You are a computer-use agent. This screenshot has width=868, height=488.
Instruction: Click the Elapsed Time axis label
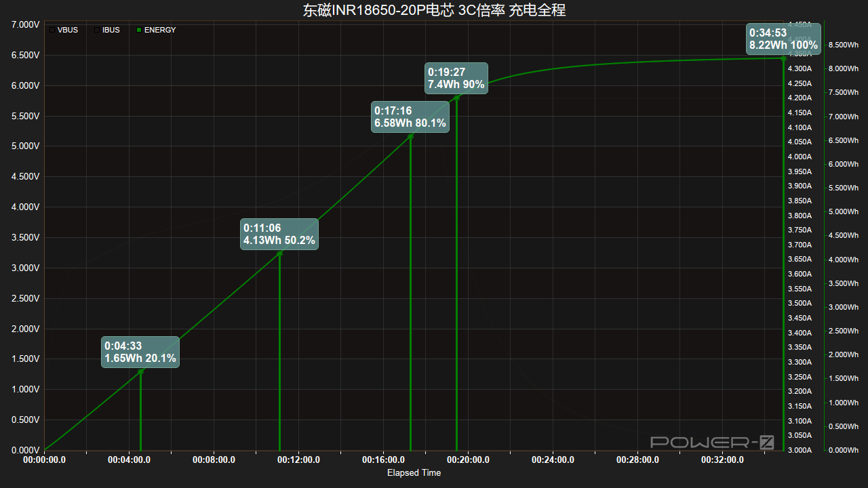(x=414, y=472)
